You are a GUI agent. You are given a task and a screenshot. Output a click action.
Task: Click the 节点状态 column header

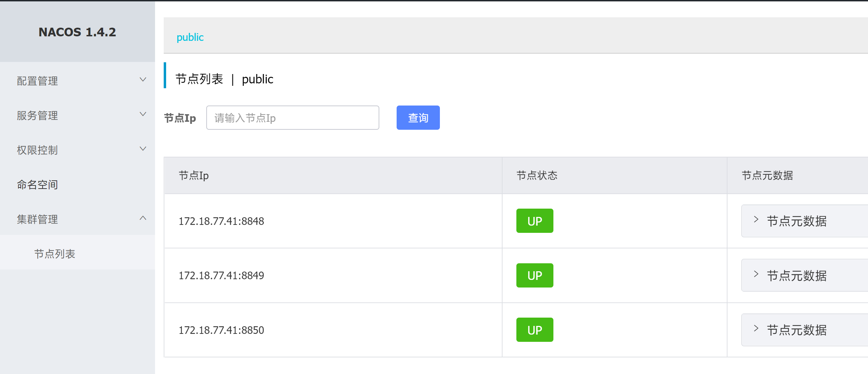click(x=537, y=175)
